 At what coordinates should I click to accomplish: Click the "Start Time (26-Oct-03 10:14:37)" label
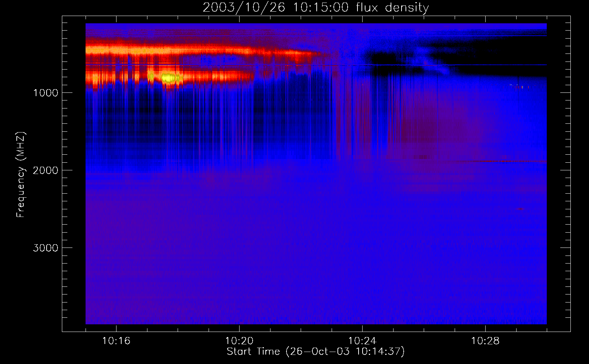pyautogui.click(x=316, y=352)
